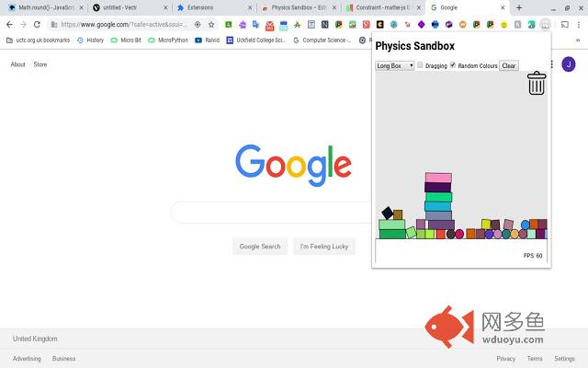
Task: Click the orange circle extension icon
Action: [462, 25]
